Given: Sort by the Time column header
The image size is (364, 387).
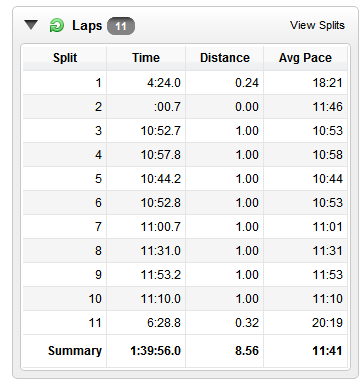Looking at the screenshot, I should tap(146, 58).
